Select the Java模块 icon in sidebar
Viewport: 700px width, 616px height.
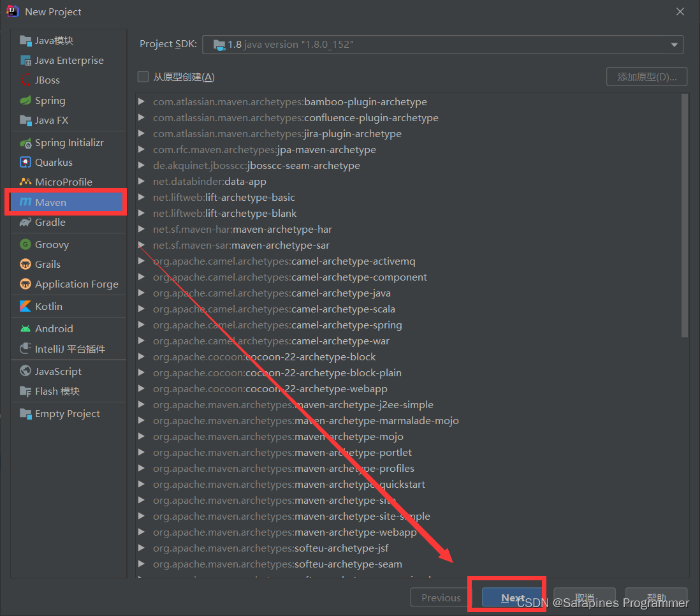pyautogui.click(x=26, y=41)
